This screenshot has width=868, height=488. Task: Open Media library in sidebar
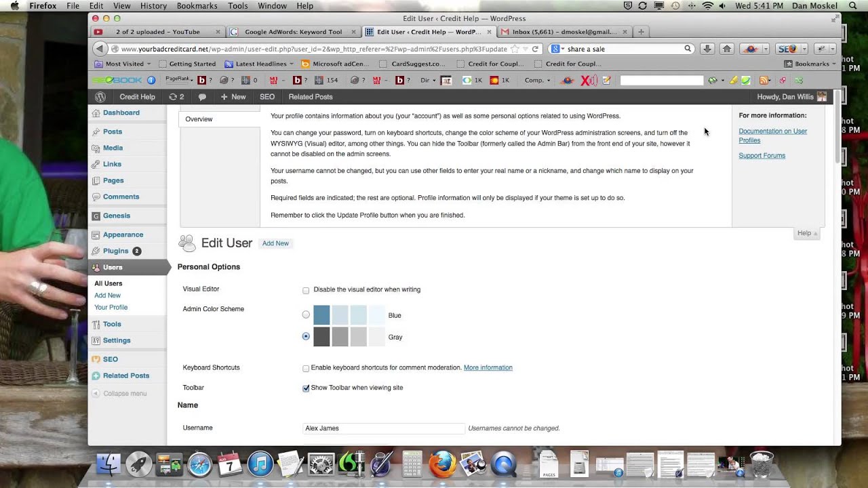tap(113, 148)
